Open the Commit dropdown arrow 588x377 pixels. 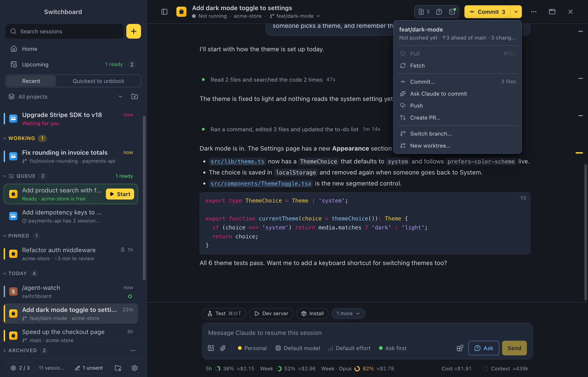[516, 12]
